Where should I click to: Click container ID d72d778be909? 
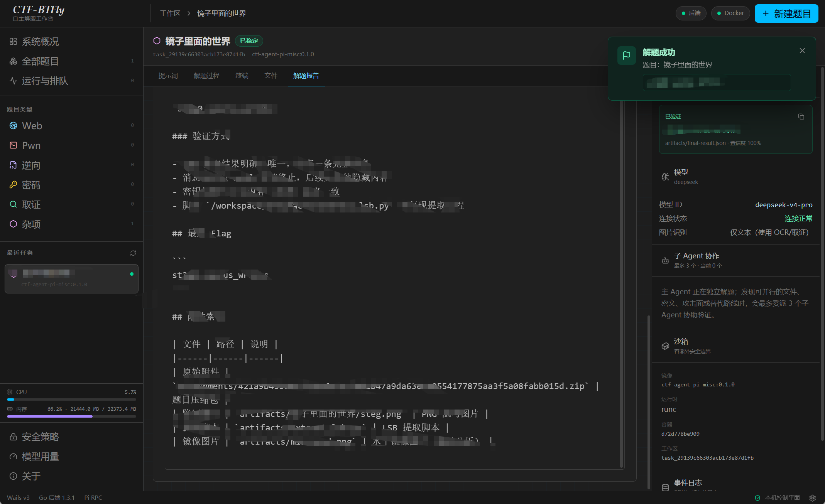(x=680, y=434)
